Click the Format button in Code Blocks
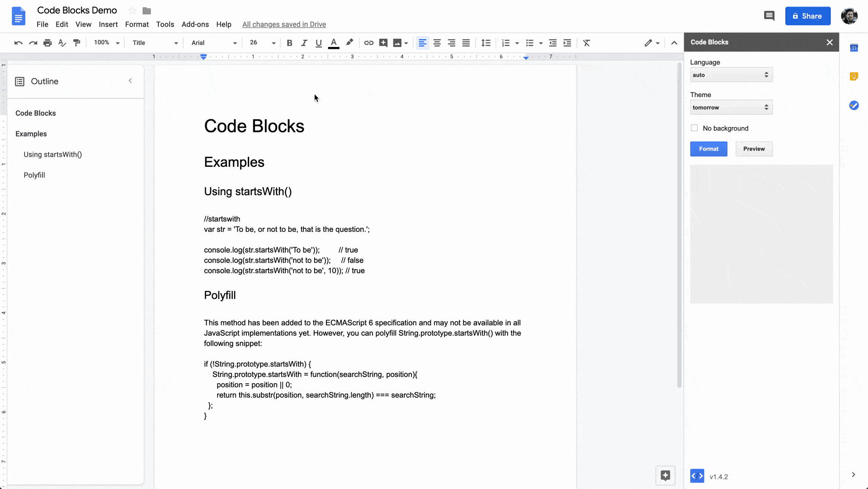868x489 pixels. tap(709, 149)
